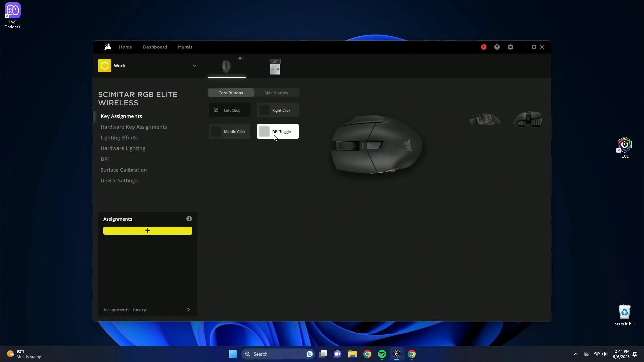The width and height of the screenshot is (644, 362).
Task: Open Device Settings section
Action: click(x=119, y=180)
